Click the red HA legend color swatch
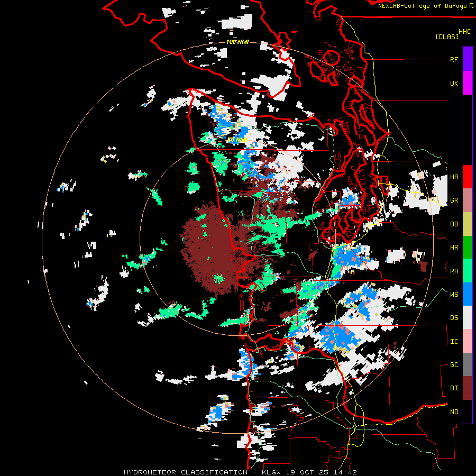The width and height of the screenshot is (476, 476). 467,177
